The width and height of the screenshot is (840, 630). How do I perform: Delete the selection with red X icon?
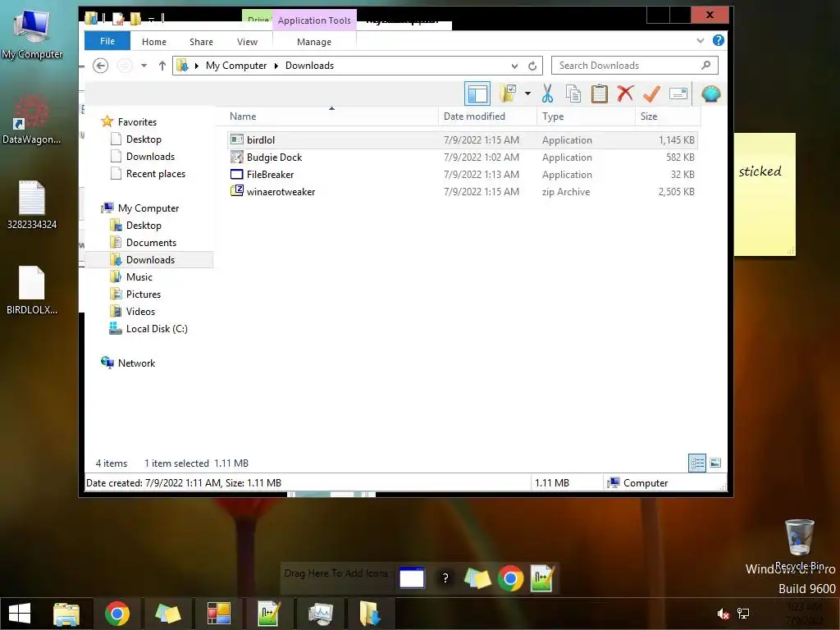(625, 94)
